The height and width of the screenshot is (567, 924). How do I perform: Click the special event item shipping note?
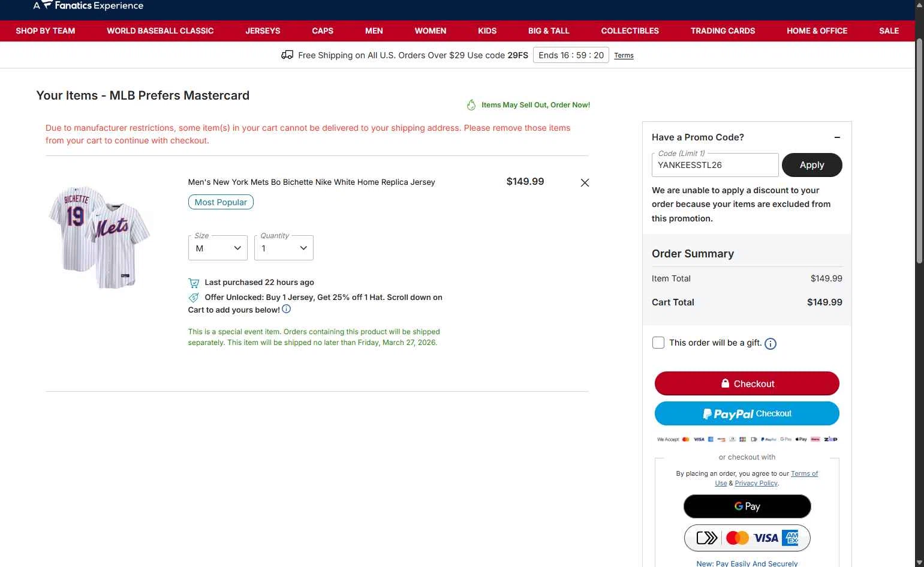pos(314,337)
